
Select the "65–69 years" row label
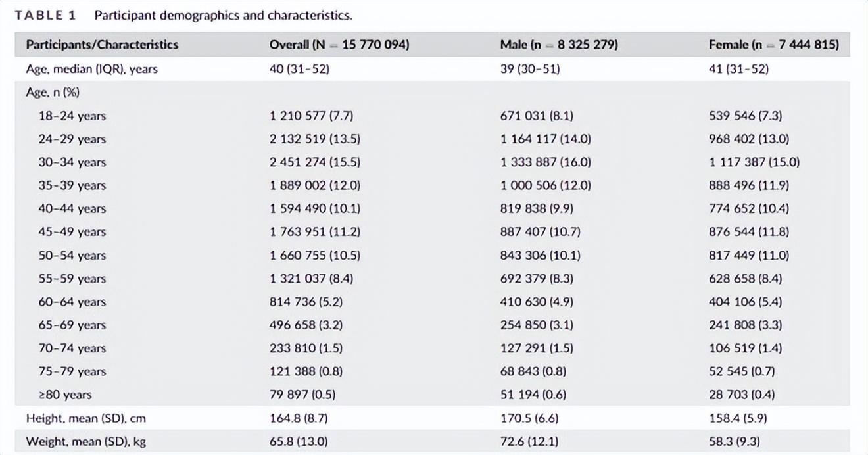pyautogui.click(x=72, y=325)
